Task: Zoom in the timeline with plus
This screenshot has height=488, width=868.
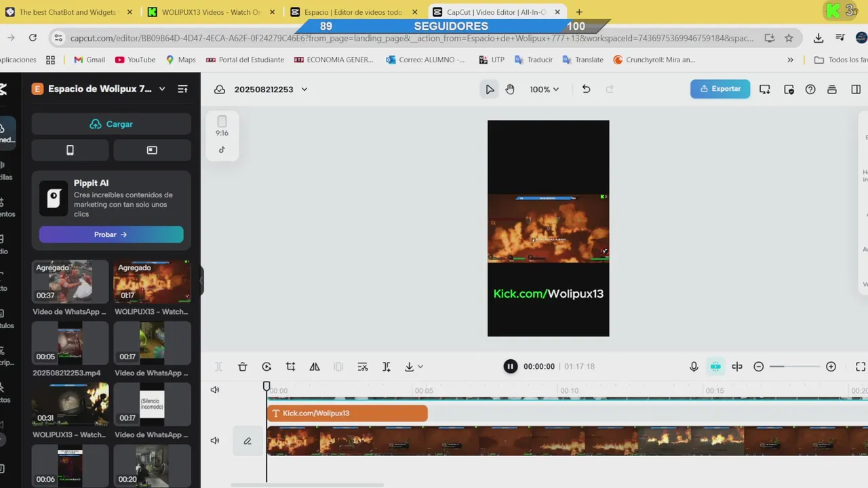Action: [x=831, y=367]
